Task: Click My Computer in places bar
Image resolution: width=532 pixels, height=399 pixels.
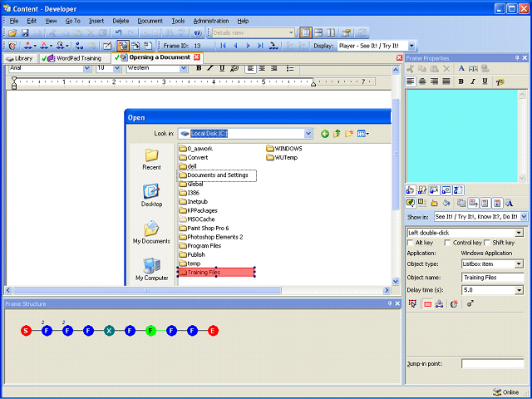Action: click(151, 269)
